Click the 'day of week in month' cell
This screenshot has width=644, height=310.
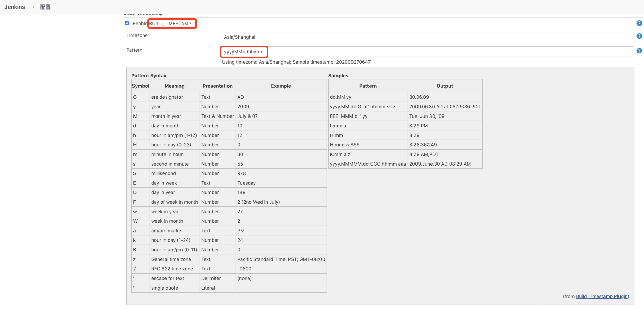tap(175, 202)
